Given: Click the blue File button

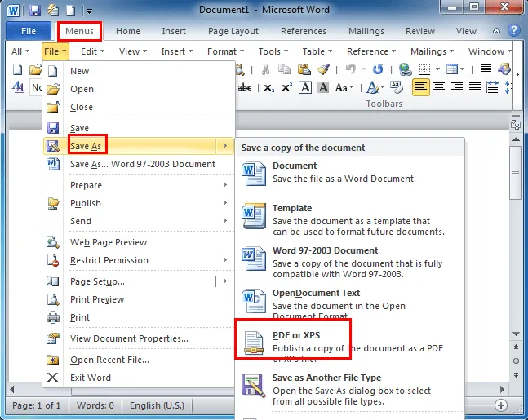Looking at the screenshot, I should (29, 31).
